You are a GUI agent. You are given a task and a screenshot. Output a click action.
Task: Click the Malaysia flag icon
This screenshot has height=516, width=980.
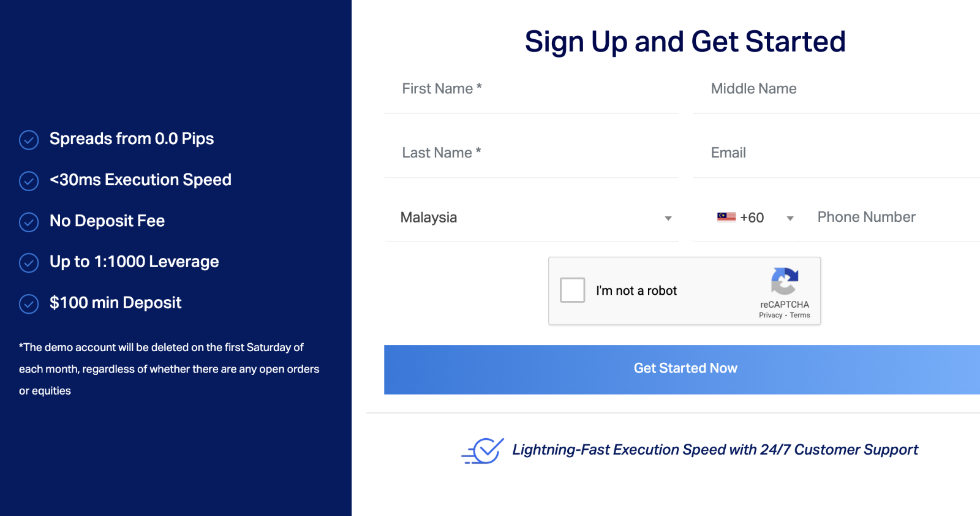point(726,217)
